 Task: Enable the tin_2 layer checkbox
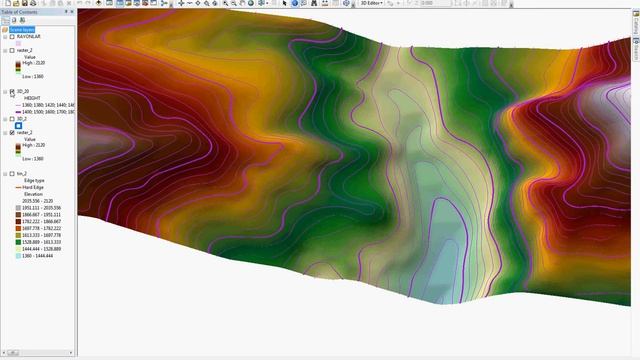tap(12, 174)
